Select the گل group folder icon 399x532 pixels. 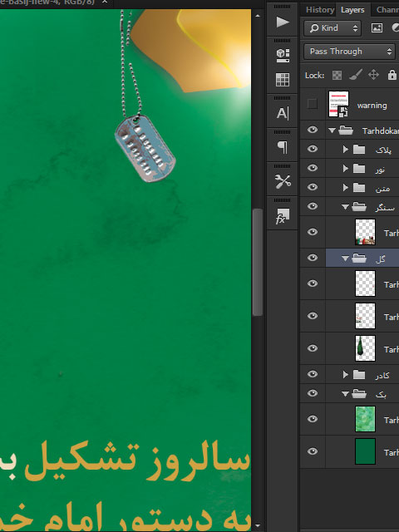point(359,259)
